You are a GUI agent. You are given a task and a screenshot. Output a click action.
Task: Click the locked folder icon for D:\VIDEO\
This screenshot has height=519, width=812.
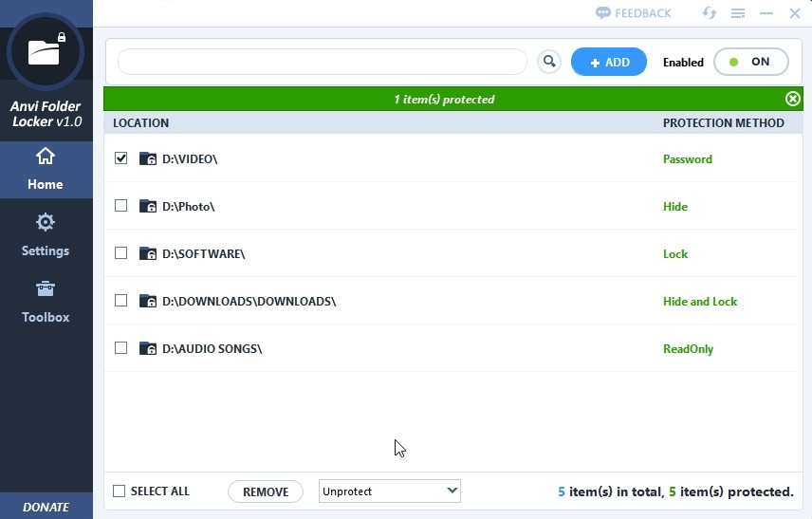pyautogui.click(x=147, y=159)
